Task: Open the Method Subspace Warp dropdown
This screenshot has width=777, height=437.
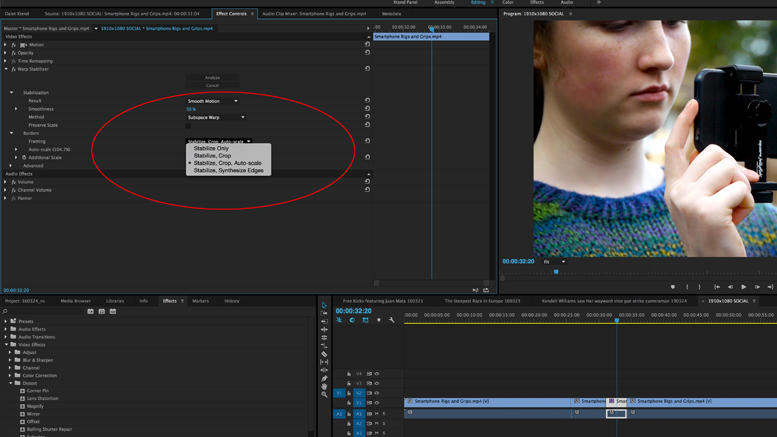Action: coord(216,117)
